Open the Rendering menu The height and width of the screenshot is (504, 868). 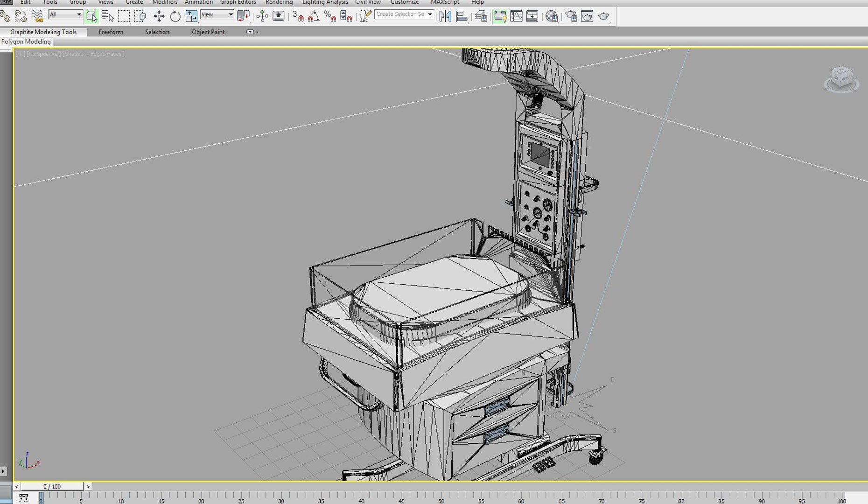(279, 2)
